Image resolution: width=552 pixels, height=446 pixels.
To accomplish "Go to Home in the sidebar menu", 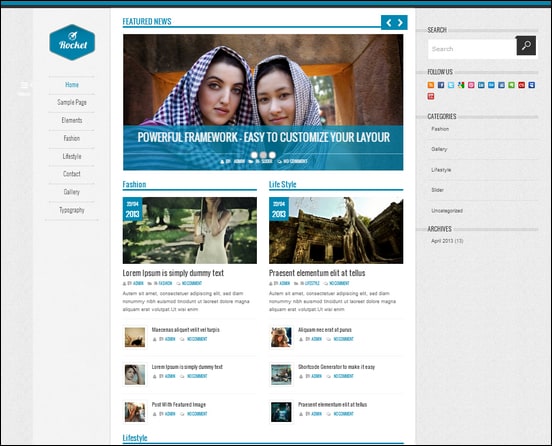I will tap(72, 85).
